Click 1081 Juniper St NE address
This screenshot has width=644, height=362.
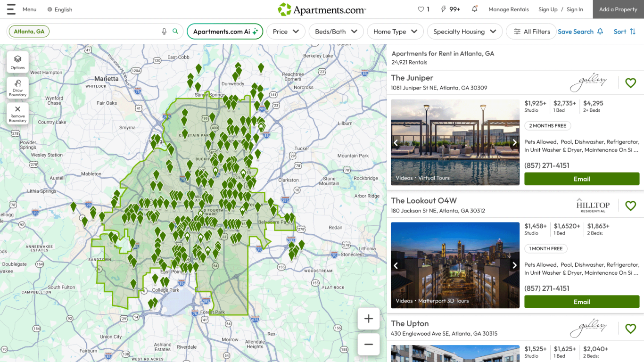[439, 88]
